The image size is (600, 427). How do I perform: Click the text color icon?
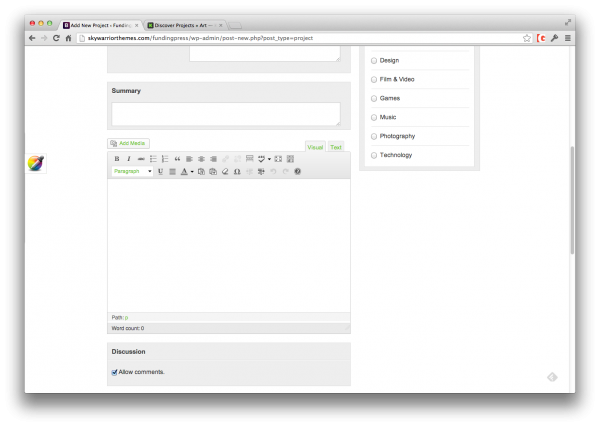(x=184, y=171)
